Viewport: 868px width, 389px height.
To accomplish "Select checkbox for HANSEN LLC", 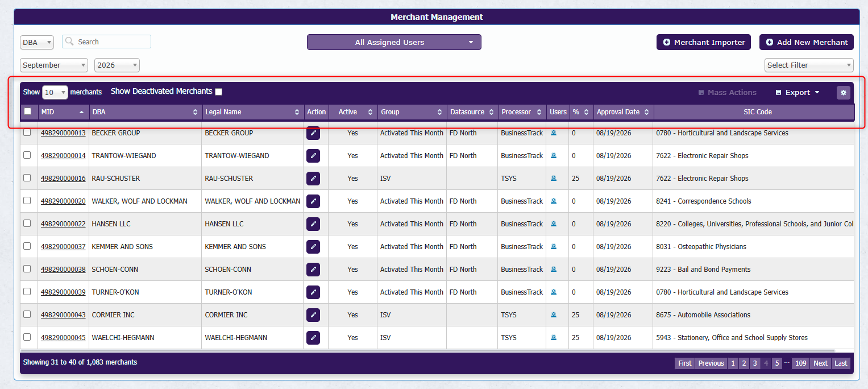I will point(27,224).
